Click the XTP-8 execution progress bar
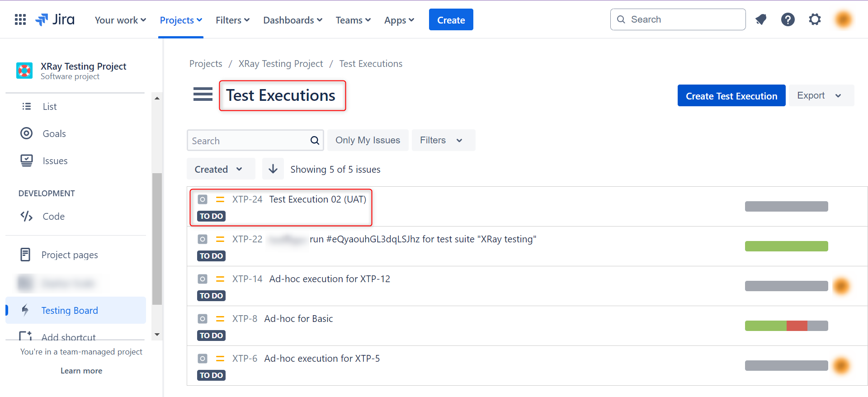Viewport: 868px width, 397px height. click(x=786, y=326)
